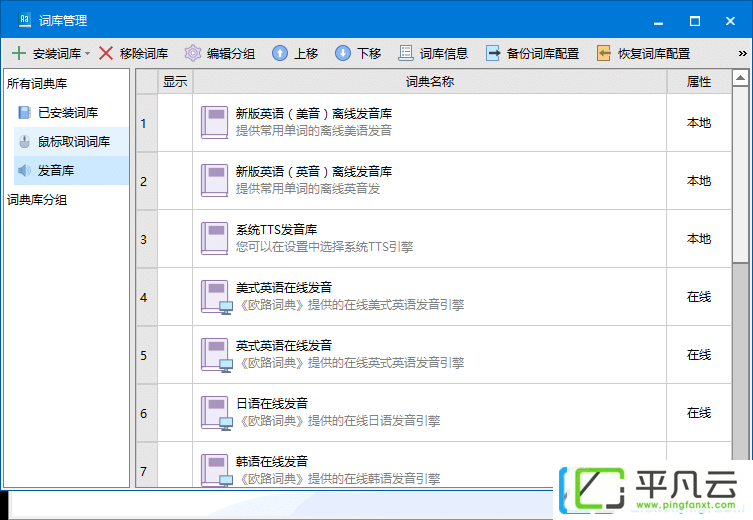Click the 词库信息 button label
Screen dimensions: 753x520
(x=444, y=53)
